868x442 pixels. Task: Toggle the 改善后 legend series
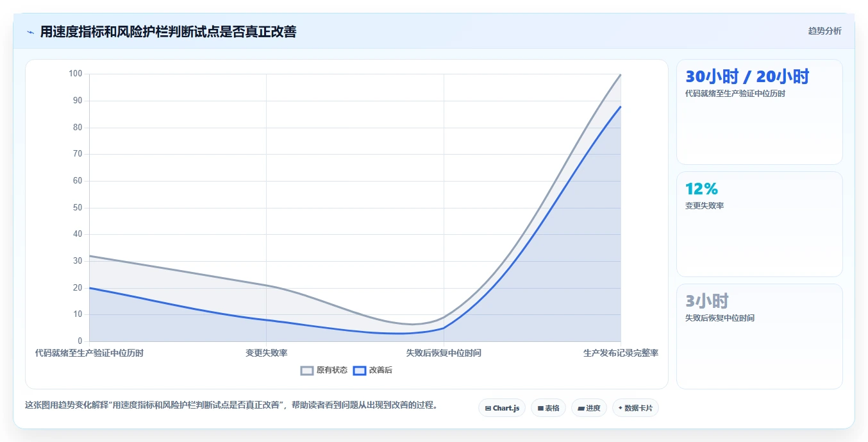click(372, 370)
